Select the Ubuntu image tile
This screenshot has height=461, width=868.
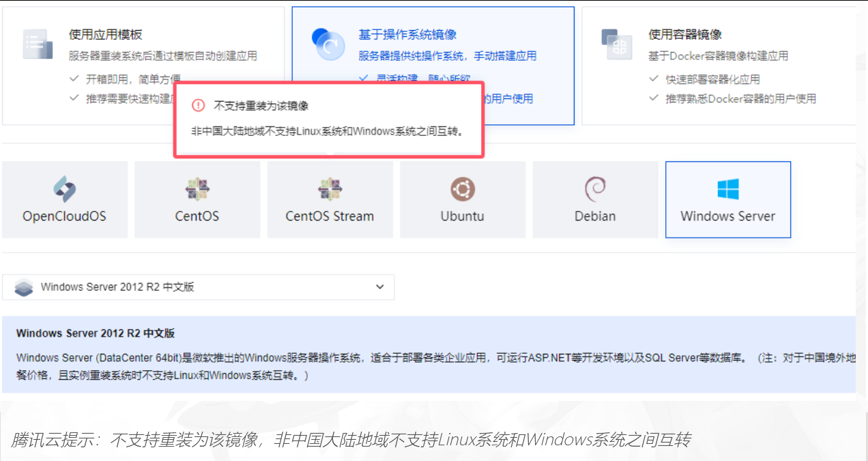462,199
